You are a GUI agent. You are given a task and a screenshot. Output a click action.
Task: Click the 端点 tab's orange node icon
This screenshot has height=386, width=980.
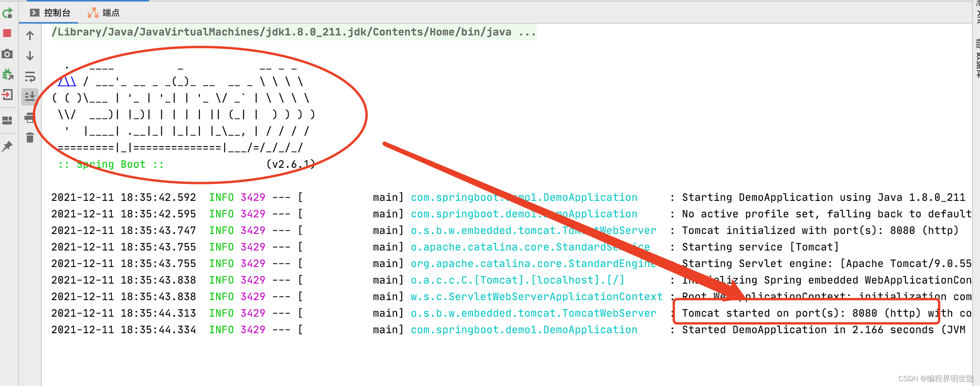[93, 13]
